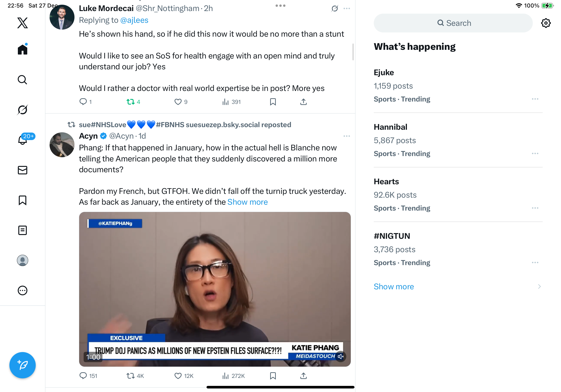Open Lists icon in left sidebar
561x392 pixels.
tap(23, 230)
